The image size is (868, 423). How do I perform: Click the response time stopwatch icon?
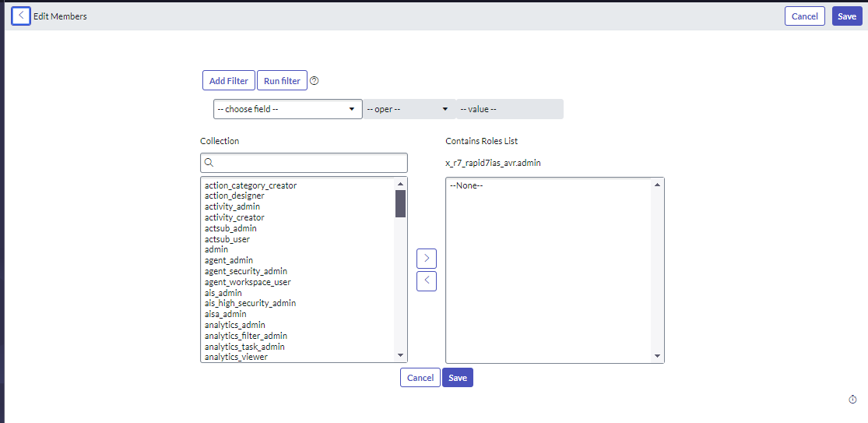click(852, 399)
